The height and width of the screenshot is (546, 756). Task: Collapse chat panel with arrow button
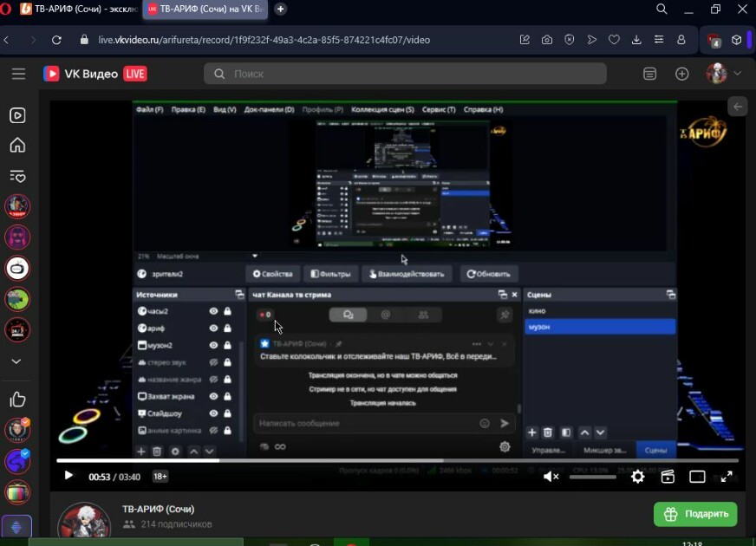click(x=738, y=107)
